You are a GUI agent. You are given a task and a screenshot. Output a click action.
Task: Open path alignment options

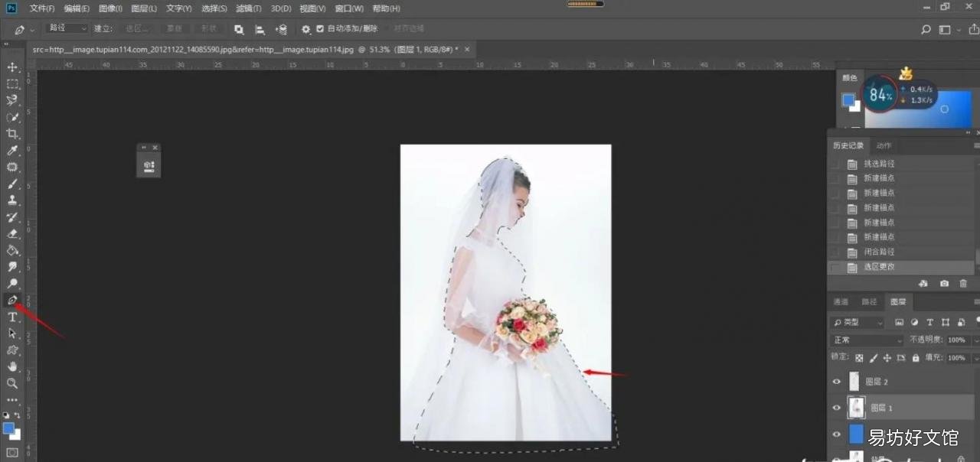[x=260, y=29]
